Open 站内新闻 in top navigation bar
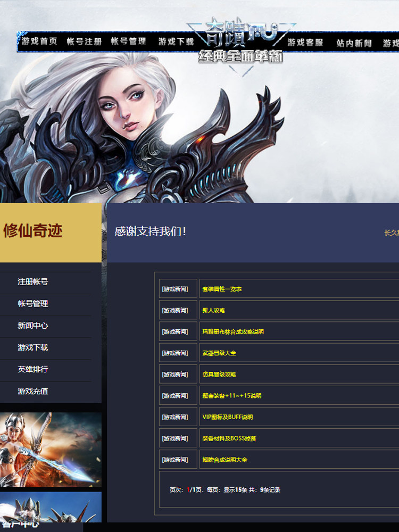Image resolution: width=399 pixels, height=532 pixels. [x=354, y=43]
